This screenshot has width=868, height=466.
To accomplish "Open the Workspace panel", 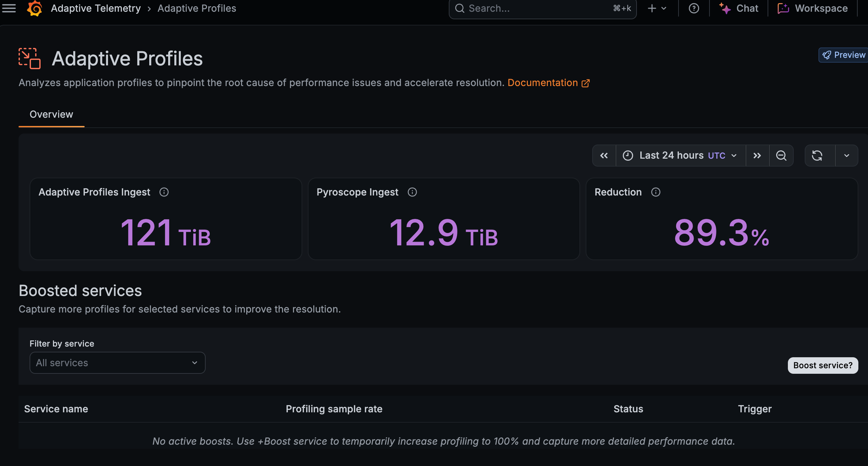I will coord(813,8).
